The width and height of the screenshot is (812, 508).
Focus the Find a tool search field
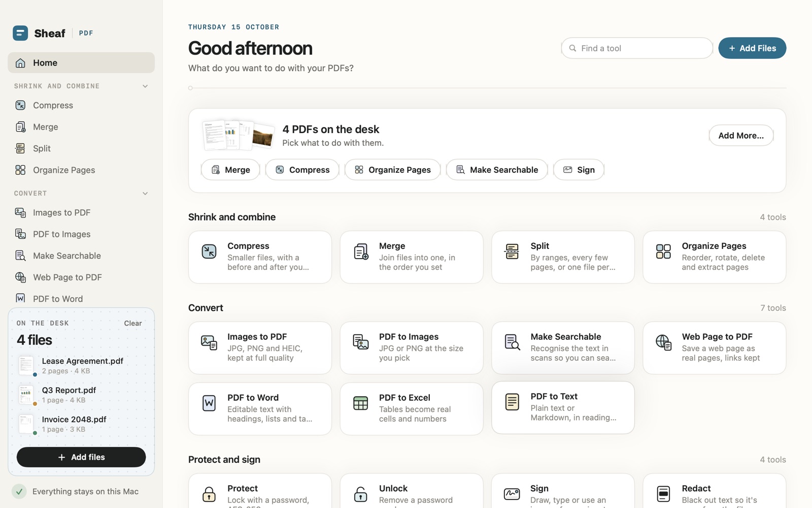(637, 48)
